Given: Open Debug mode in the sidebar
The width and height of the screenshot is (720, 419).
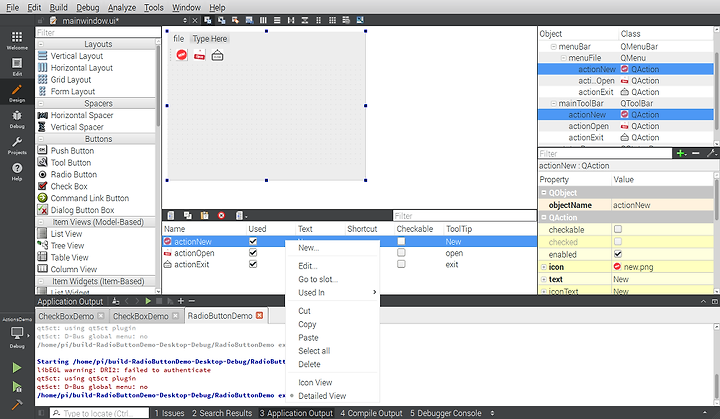Looking at the screenshot, I should (17, 119).
